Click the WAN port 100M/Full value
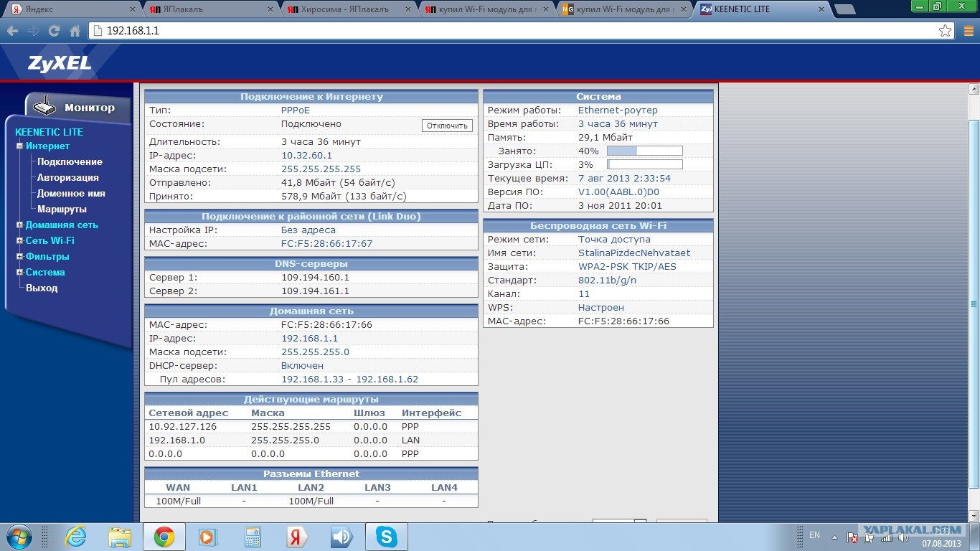This screenshot has width=980, height=551. coord(178,501)
